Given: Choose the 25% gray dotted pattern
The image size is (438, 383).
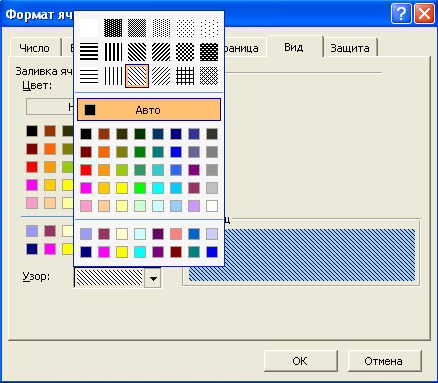Looking at the screenshot, I should pyautogui.click(x=161, y=28).
